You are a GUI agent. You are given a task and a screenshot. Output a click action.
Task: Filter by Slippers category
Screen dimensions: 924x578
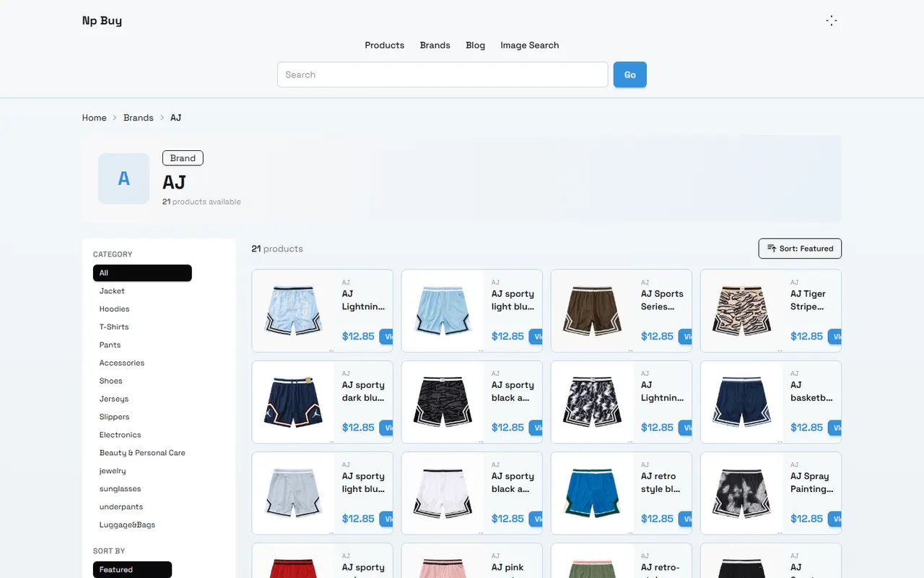pyautogui.click(x=114, y=417)
